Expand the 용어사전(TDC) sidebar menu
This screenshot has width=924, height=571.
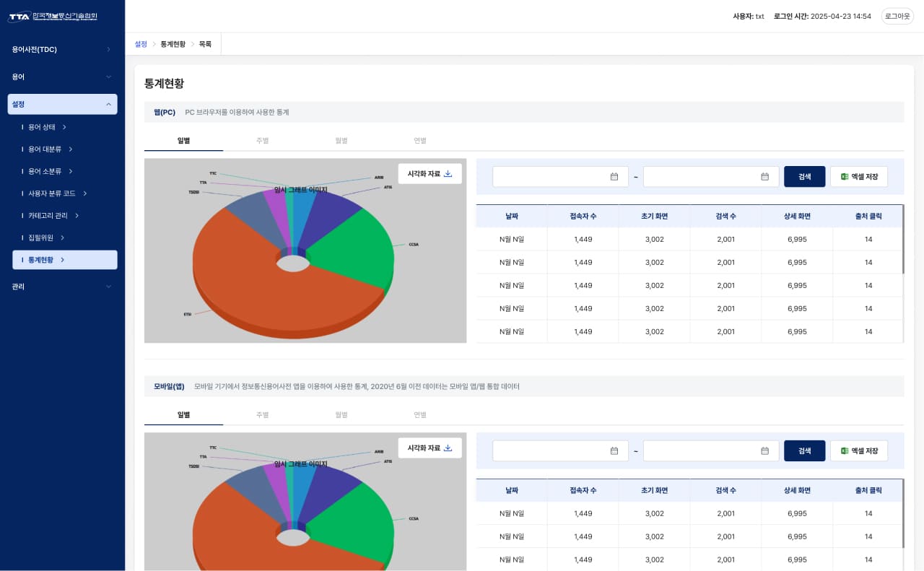click(x=62, y=50)
